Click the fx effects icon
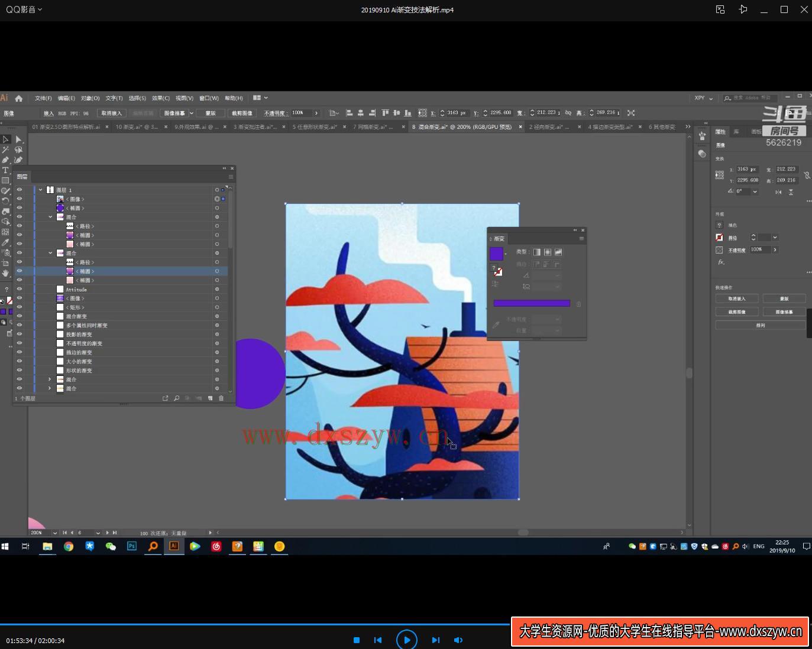Screen dimensions: 812x649 (x=721, y=262)
